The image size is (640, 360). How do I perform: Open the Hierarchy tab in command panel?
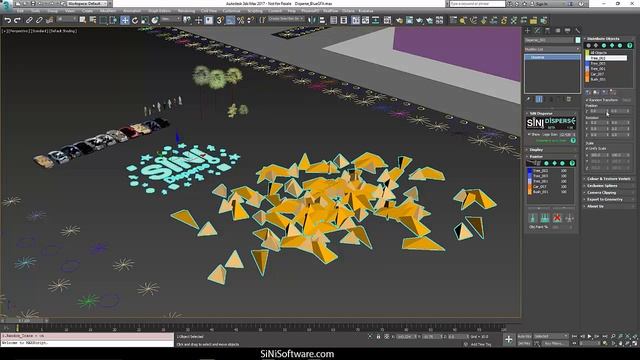point(547,31)
